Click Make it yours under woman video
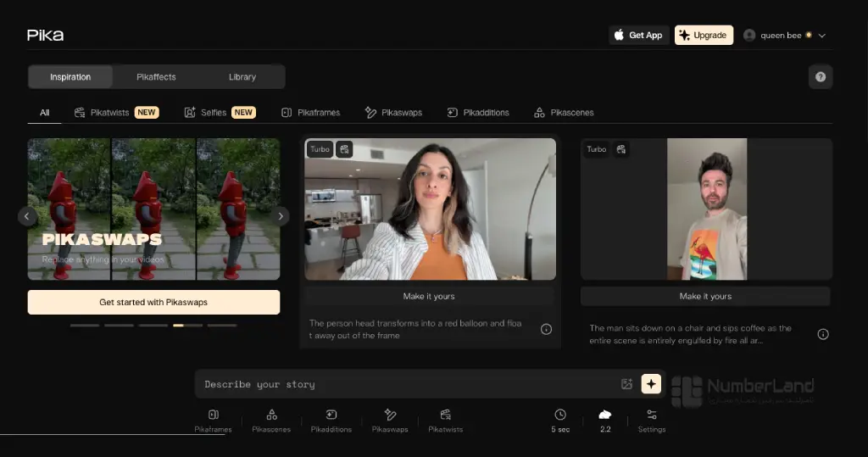This screenshot has height=457, width=868. click(429, 297)
